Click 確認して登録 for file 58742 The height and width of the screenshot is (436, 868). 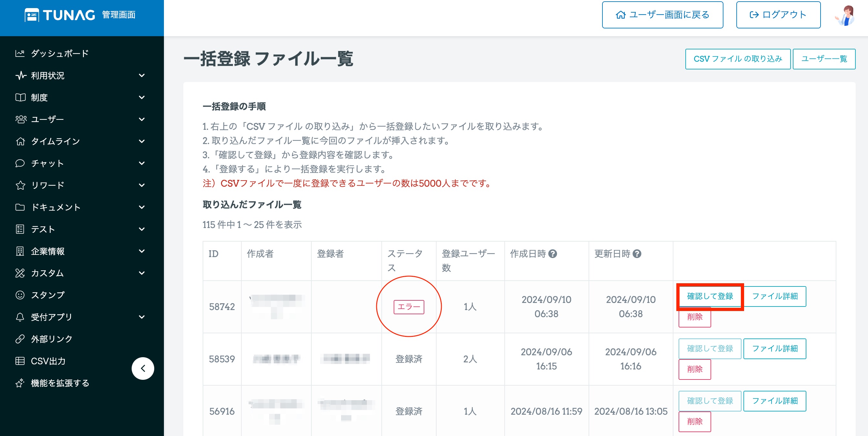(710, 296)
